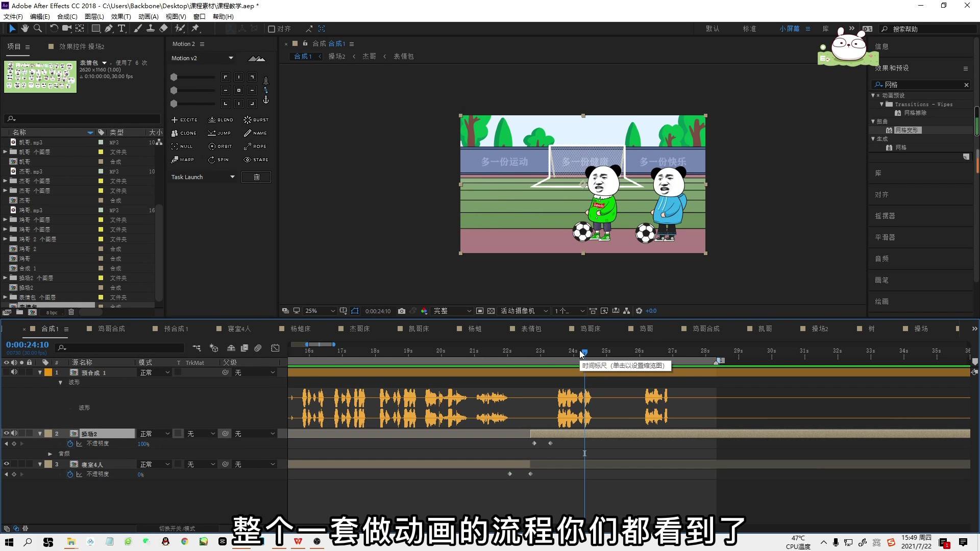Click the EXCITE button in Motion panel
The height and width of the screenshot is (551, 980).
tap(184, 120)
